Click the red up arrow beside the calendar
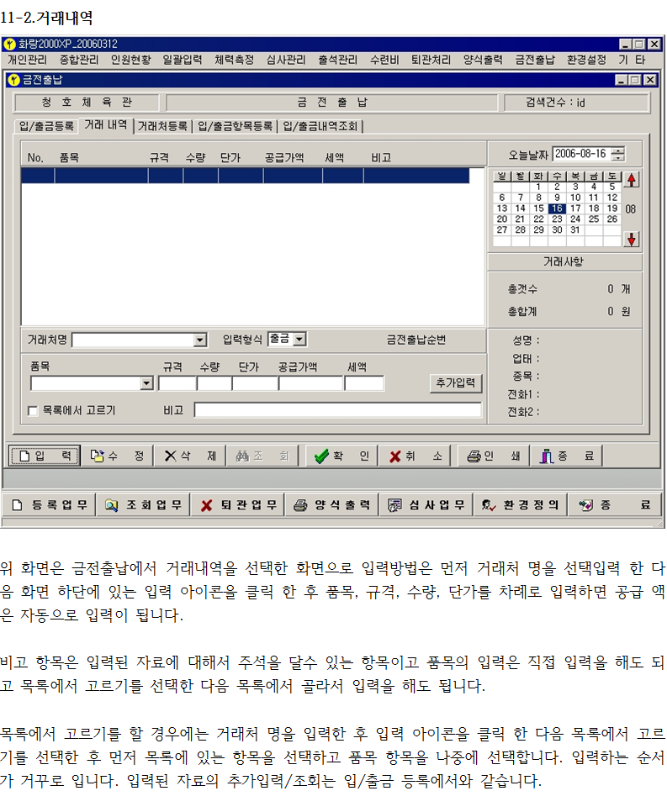 (631, 179)
